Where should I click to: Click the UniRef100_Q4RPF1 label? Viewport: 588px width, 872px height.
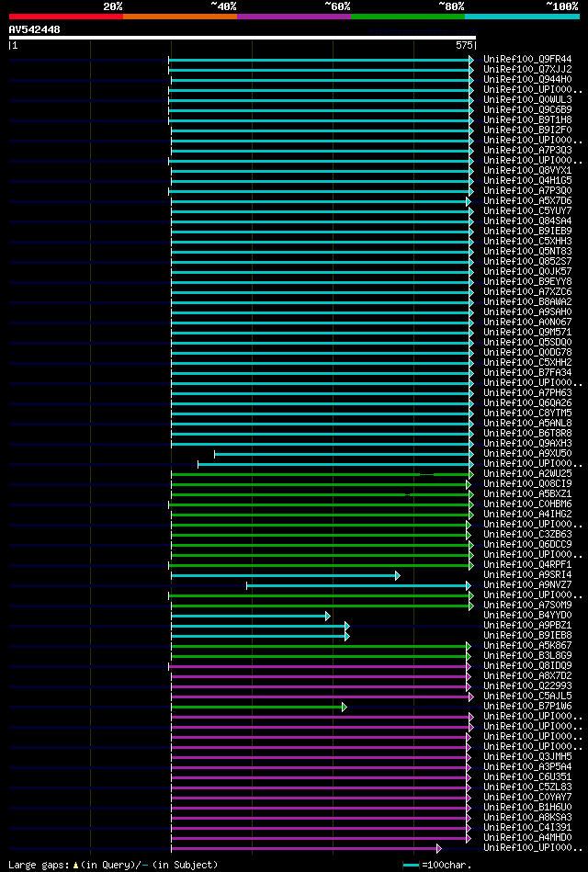pos(527,566)
